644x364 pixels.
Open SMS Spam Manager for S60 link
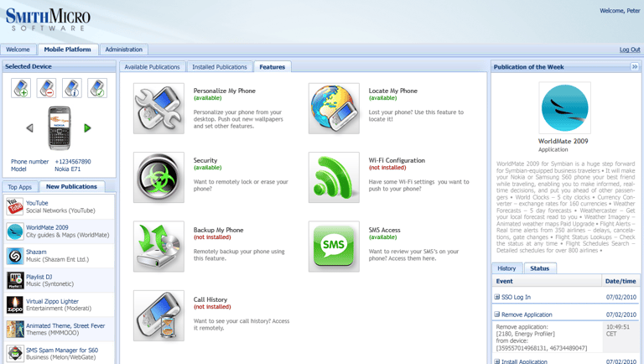click(x=62, y=350)
